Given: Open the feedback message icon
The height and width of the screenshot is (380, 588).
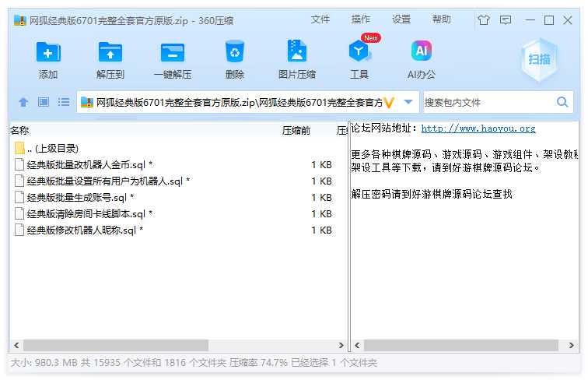Looking at the screenshot, I should click(x=506, y=19).
